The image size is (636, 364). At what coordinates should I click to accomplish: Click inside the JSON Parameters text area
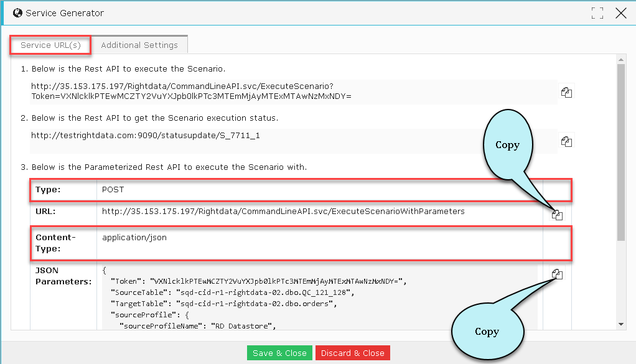317,297
